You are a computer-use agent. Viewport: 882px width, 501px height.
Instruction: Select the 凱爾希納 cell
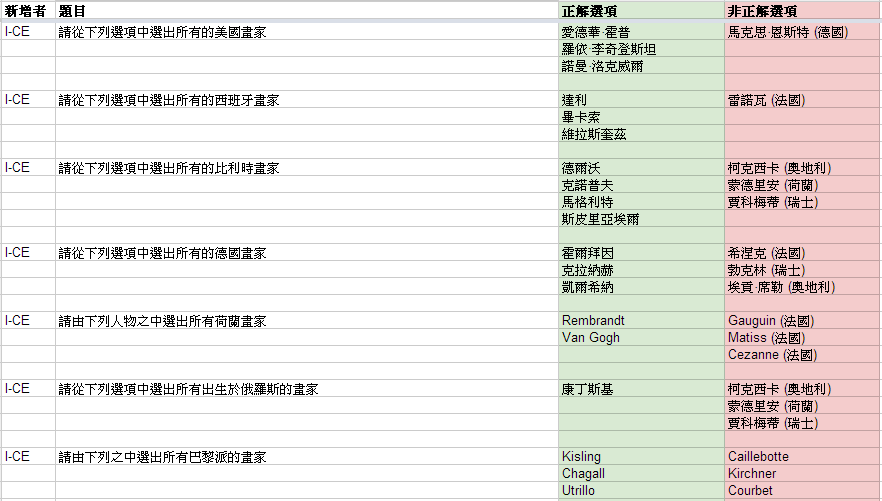pos(641,287)
